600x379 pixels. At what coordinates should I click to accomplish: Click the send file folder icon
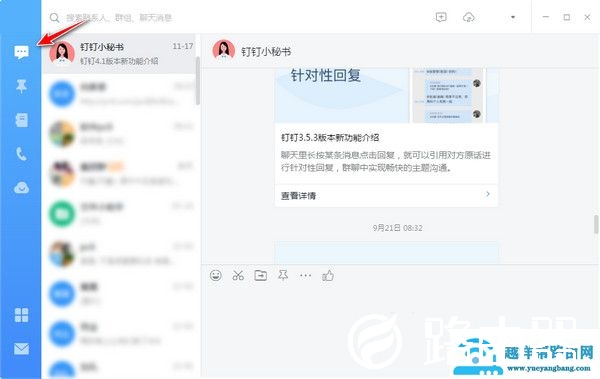[x=261, y=275]
